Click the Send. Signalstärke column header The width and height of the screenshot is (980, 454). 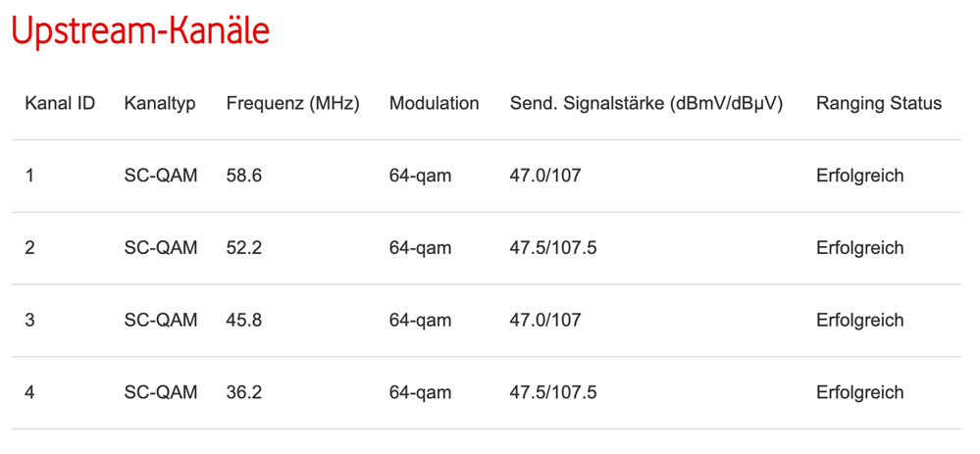[x=645, y=103]
